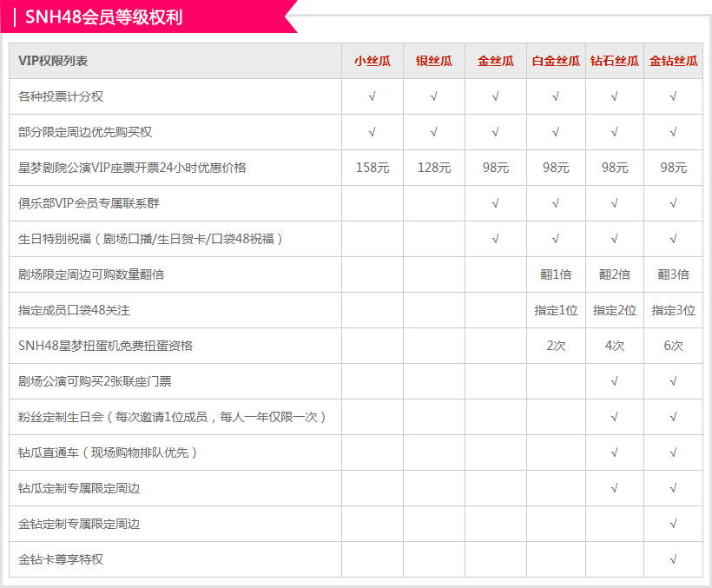712x588 pixels.
Task: Click the 指定3位 cell
Action: coord(674,310)
